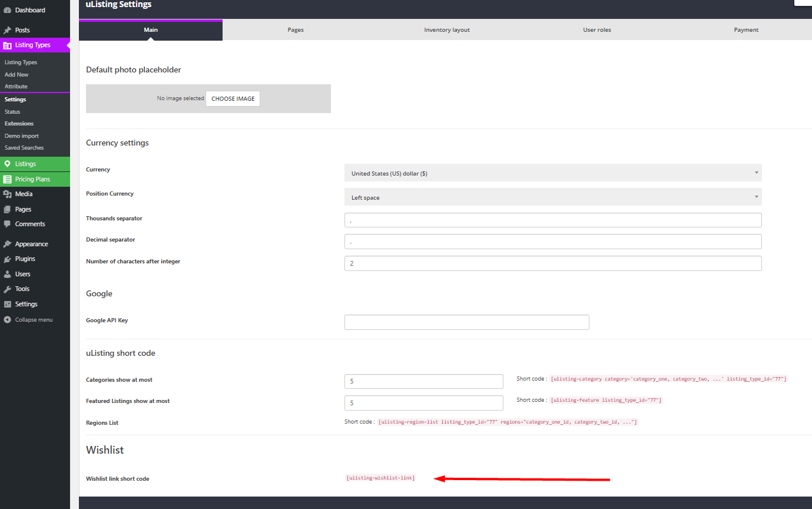
Task: Open the Currency dropdown
Action: 552,173
